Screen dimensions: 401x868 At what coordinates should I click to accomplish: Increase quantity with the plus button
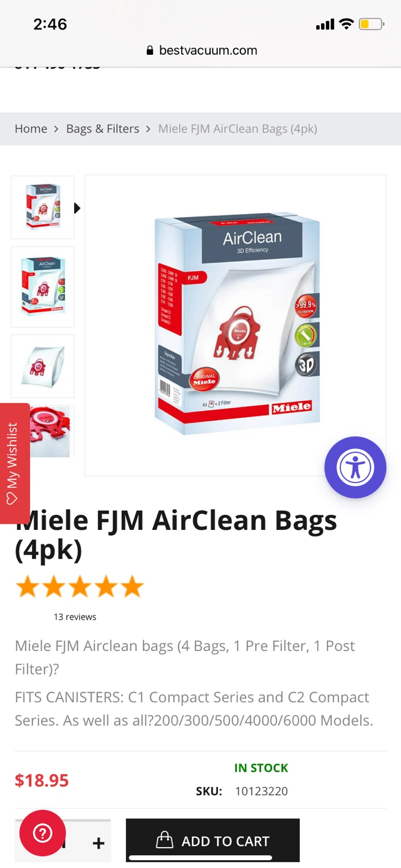[98, 843]
